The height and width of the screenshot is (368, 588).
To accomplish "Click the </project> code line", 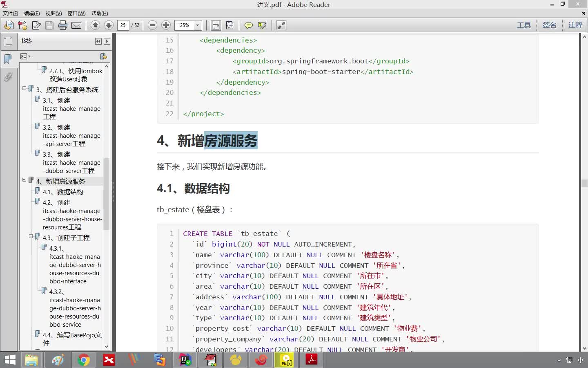I will click(x=203, y=114).
